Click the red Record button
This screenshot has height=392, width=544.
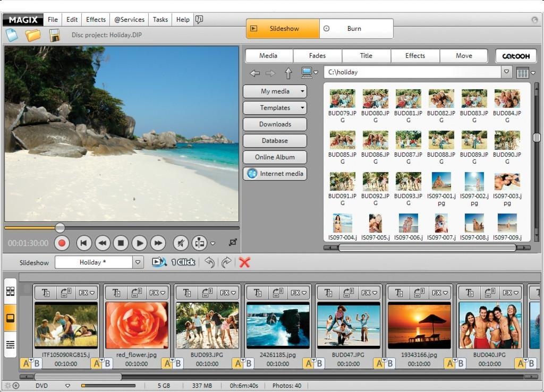coord(62,243)
